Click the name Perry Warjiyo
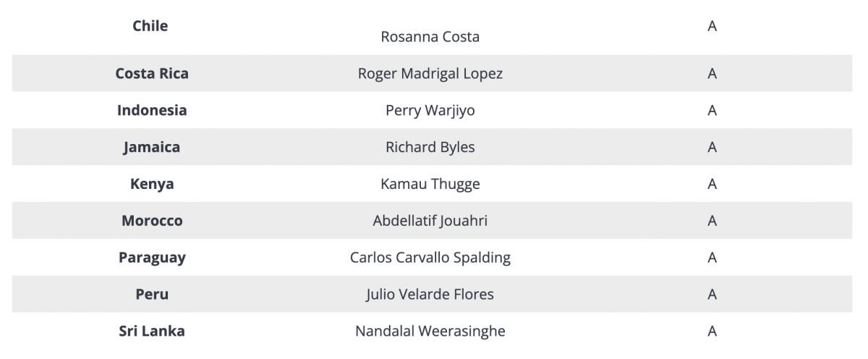Screen dimensions: 868x359 (430, 111)
